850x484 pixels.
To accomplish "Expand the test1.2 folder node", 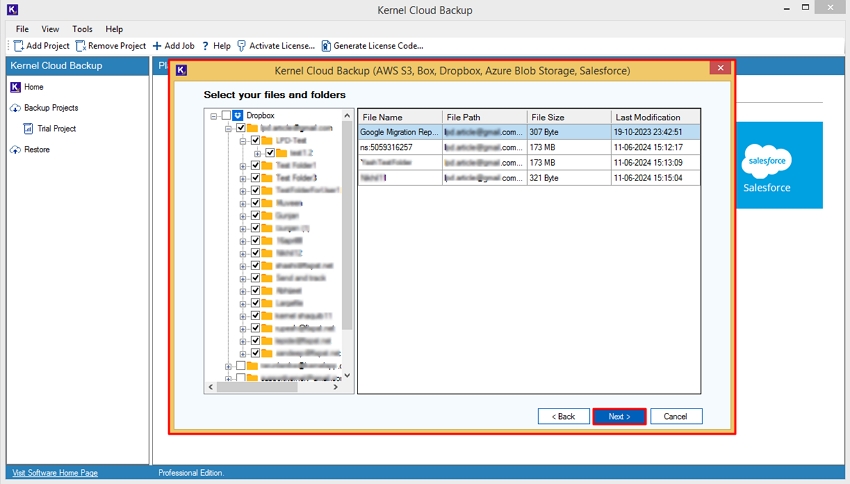I will [257, 153].
